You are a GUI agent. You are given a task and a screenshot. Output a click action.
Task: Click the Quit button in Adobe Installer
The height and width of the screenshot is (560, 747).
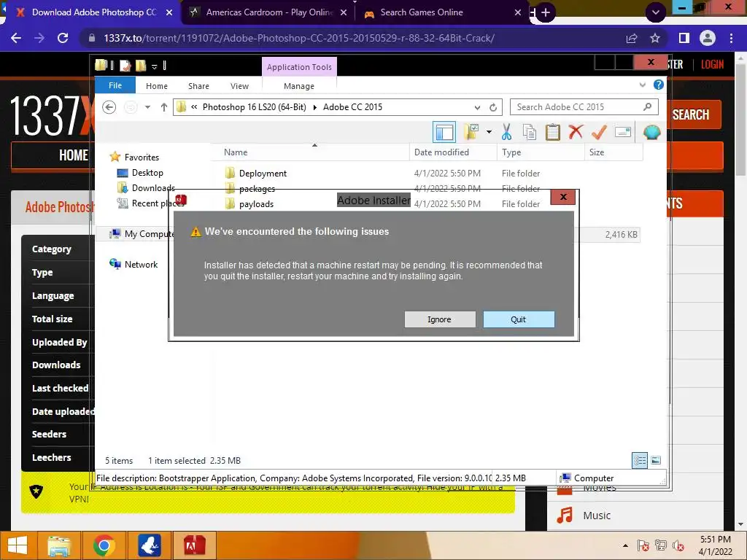click(x=519, y=319)
